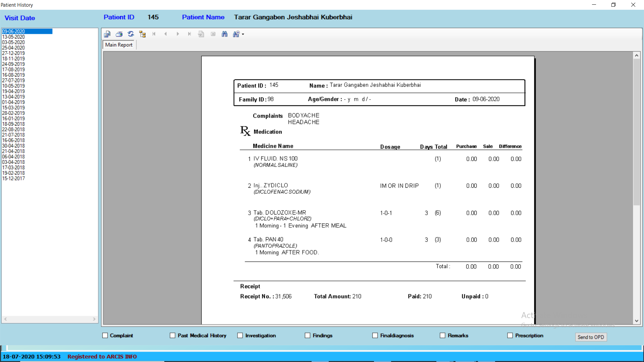Select visit date 21-07-2018
This screenshot has height=362, width=644.
[14, 135]
